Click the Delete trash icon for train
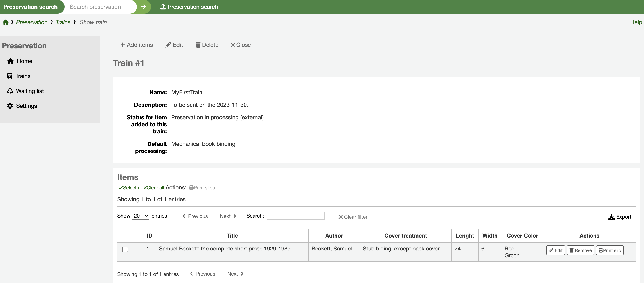The width and height of the screenshot is (644, 283). [x=198, y=44]
